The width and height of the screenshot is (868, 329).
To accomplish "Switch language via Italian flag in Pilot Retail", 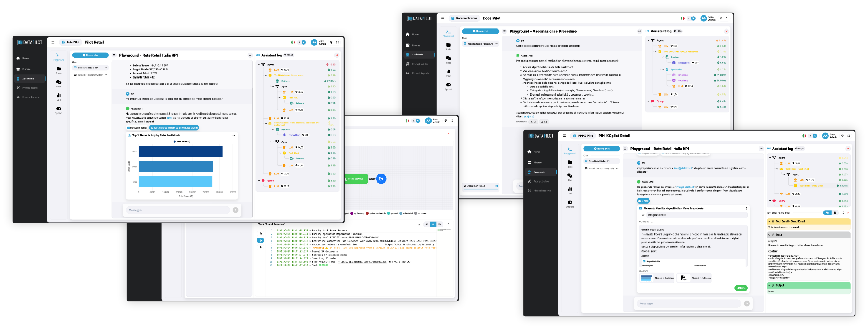I will 293,42.
